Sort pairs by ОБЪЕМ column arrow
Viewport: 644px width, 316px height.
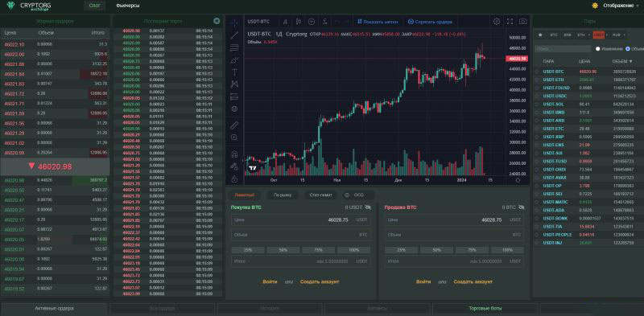tap(631, 61)
